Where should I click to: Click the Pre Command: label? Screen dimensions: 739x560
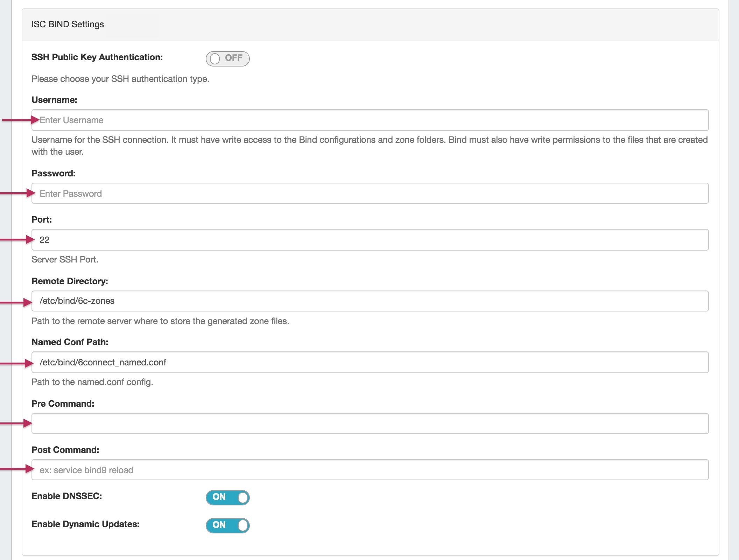(x=63, y=404)
